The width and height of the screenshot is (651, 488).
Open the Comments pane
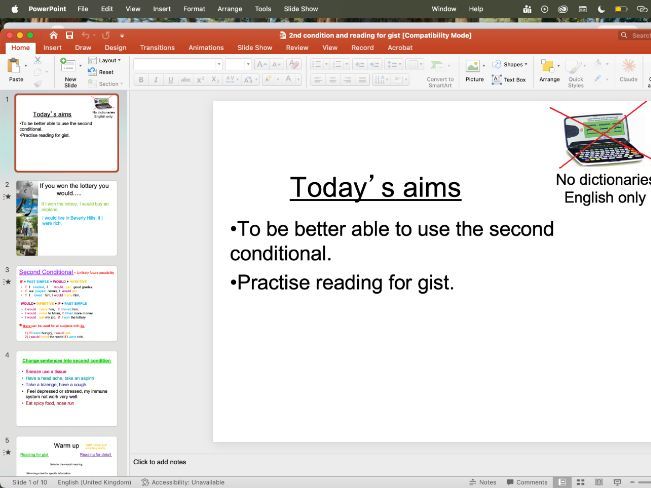[x=527, y=482]
